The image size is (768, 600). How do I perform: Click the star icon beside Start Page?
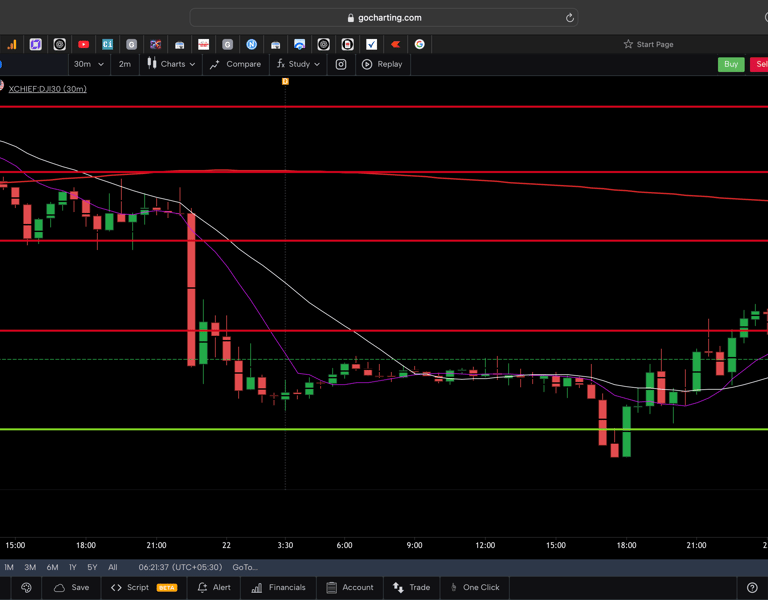[x=628, y=44]
